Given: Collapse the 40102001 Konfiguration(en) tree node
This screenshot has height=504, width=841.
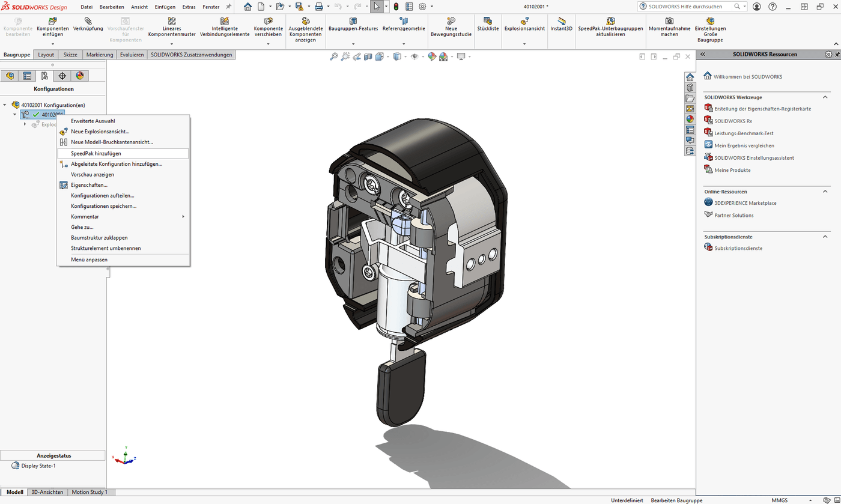Looking at the screenshot, I should click(x=5, y=105).
